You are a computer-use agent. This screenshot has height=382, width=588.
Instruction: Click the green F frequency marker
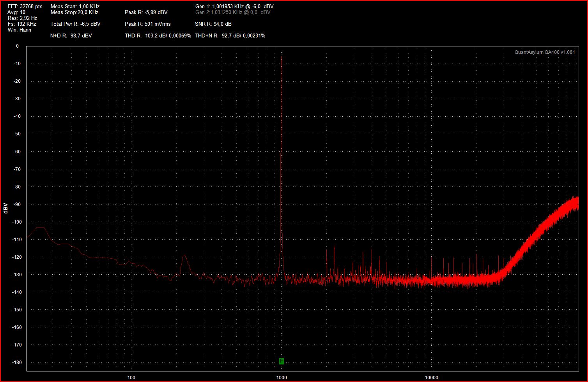[282, 361]
